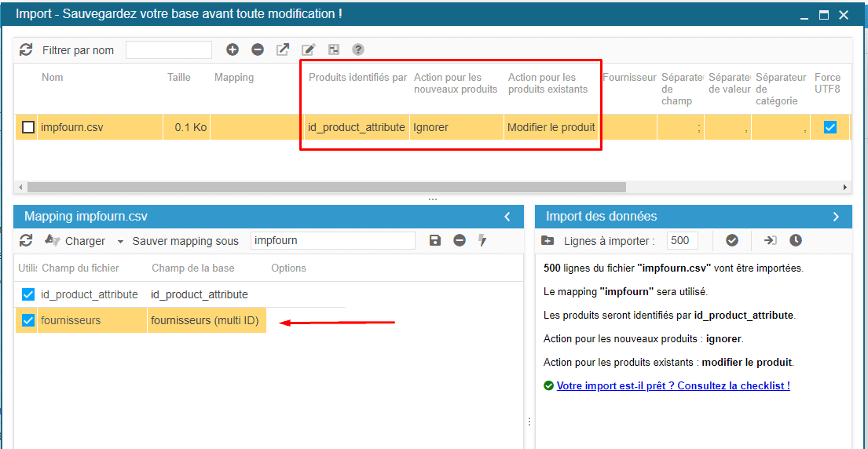Collapse the Mapping impfourn.csv panel
Viewport: 868px width, 449px height.
click(x=507, y=217)
